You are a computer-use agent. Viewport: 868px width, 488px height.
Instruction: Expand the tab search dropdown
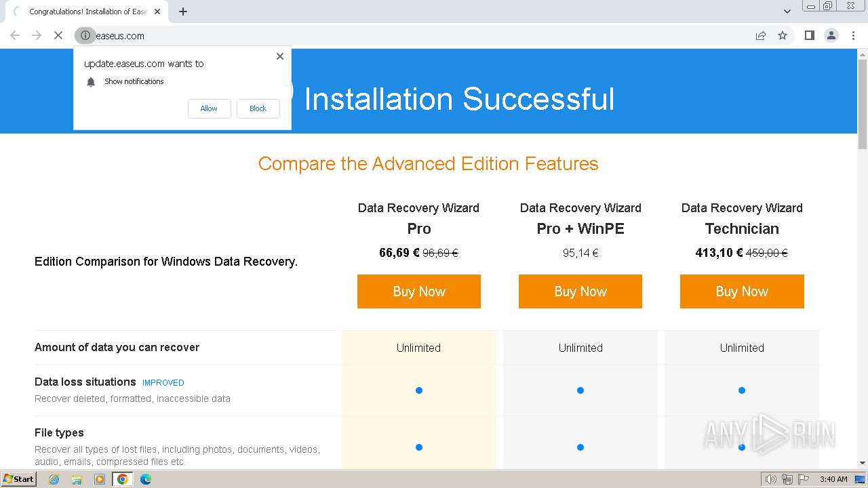(x=787, y=12)
